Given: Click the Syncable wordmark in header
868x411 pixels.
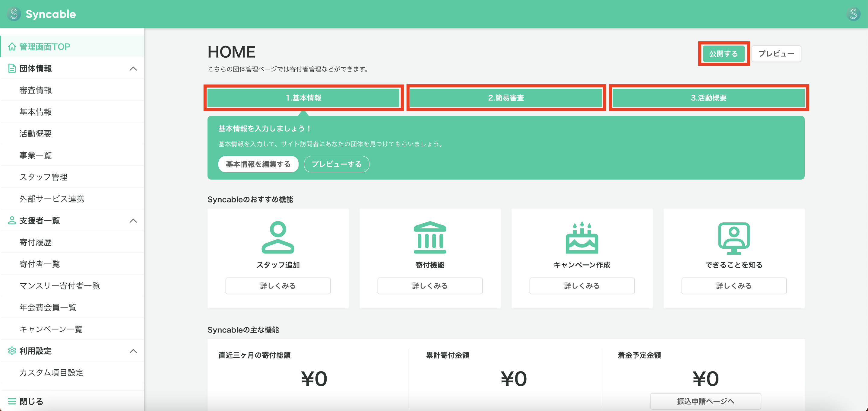Looking at the screenshot, I should pos(51,14).
